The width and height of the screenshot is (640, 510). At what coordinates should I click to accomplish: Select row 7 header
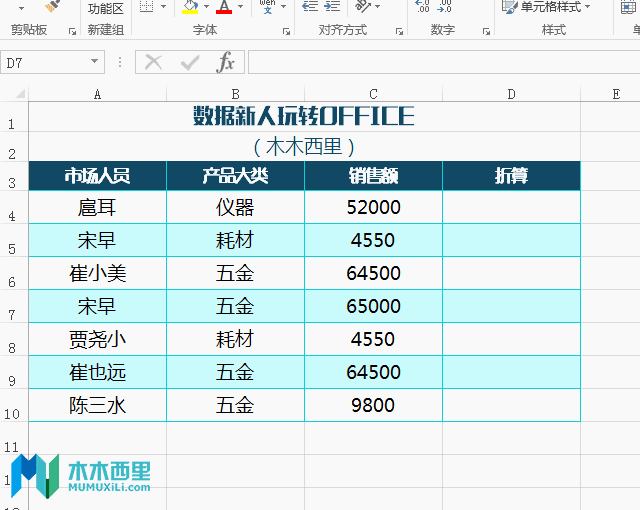12,306
